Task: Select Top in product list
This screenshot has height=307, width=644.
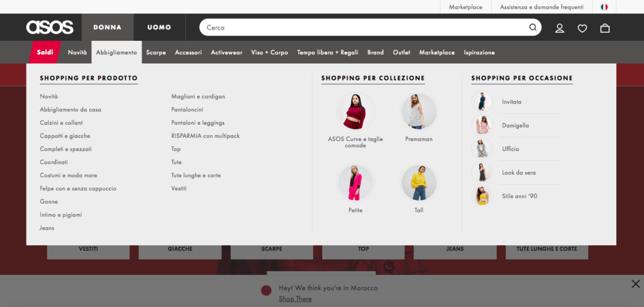Action: (176, 148)
